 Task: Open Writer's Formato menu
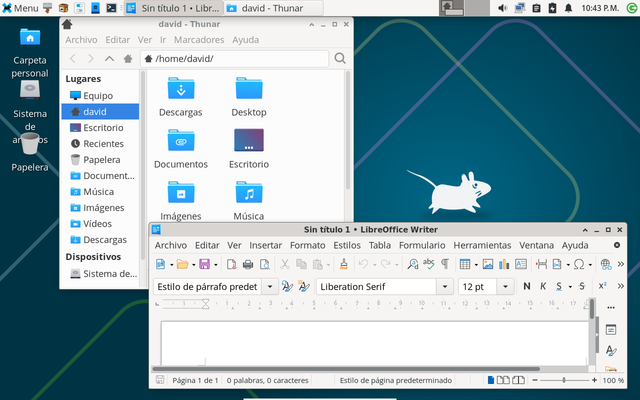pyautogui.click(x=307, y=245)
